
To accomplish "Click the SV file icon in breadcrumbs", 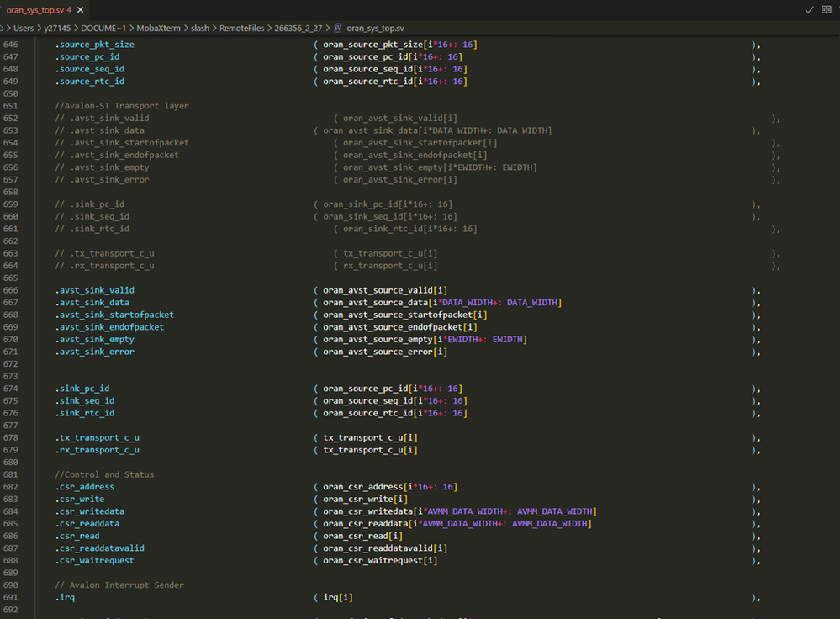I will click(x=338, y=28).
